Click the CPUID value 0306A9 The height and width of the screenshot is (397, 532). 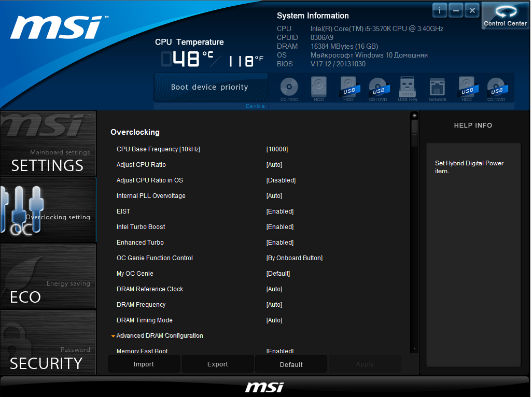pyautogui.click(x=322, y=38)
